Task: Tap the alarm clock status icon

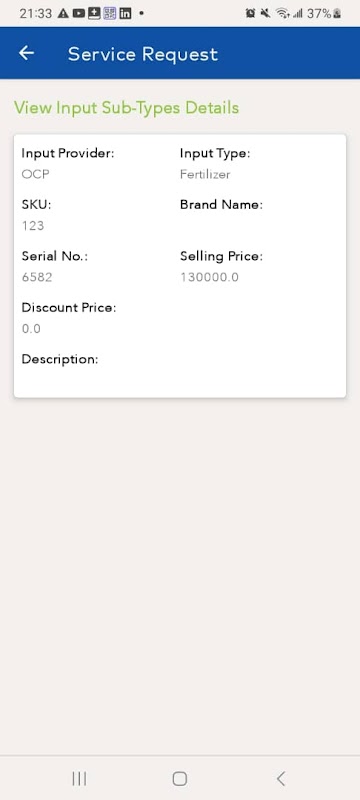Action: pyautogui.click(x=250, y=14)
